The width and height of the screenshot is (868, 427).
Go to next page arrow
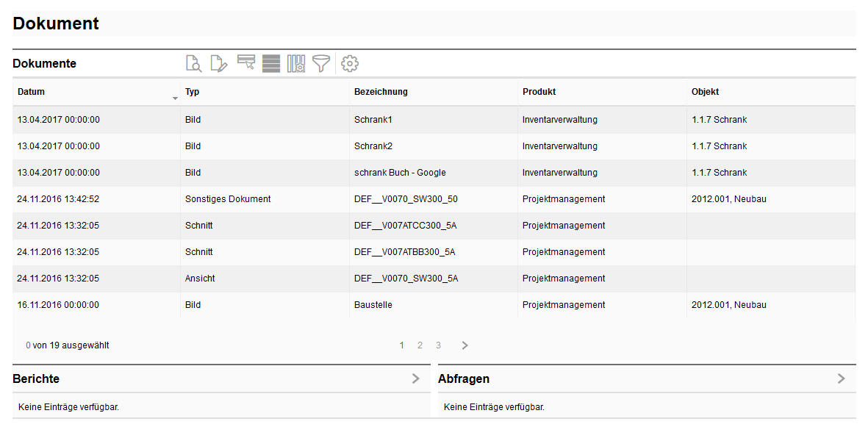(x=465, y=345)
